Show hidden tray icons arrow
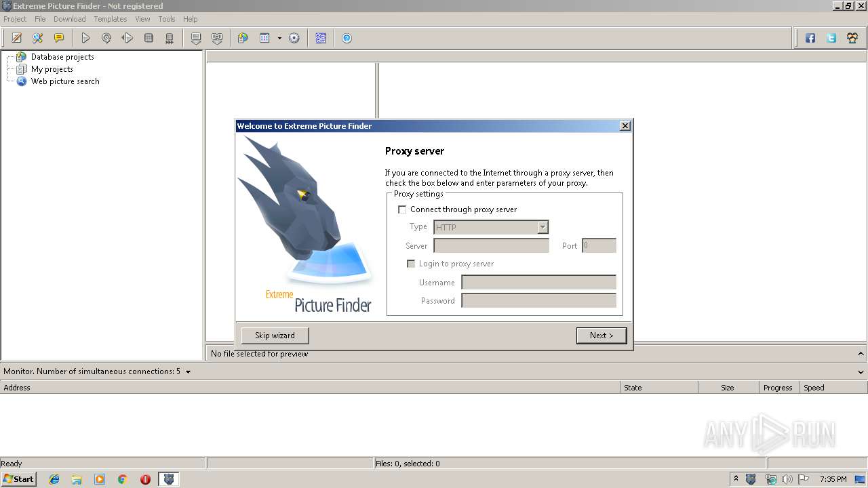The image size is (868, 488). (736, 479)
